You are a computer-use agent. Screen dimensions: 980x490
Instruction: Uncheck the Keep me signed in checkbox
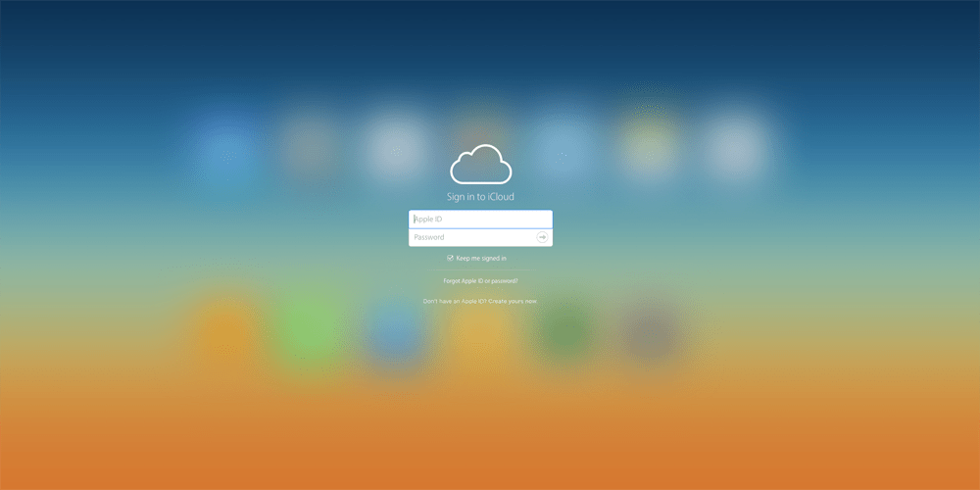(x=450, y=258)
